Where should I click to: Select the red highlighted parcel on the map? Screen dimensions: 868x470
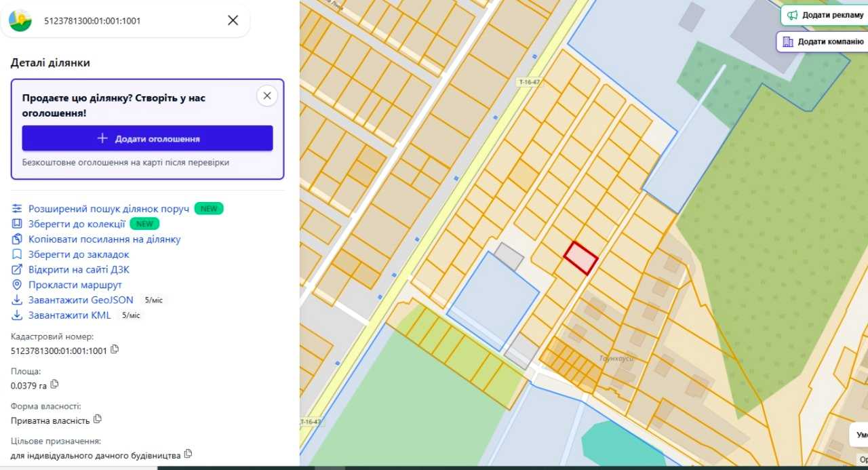point(581,258)
